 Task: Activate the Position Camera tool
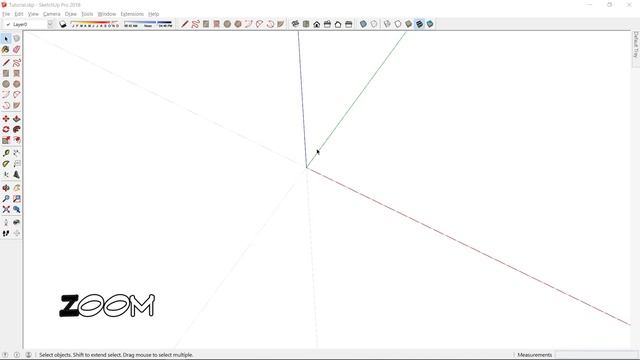(6, 223)
